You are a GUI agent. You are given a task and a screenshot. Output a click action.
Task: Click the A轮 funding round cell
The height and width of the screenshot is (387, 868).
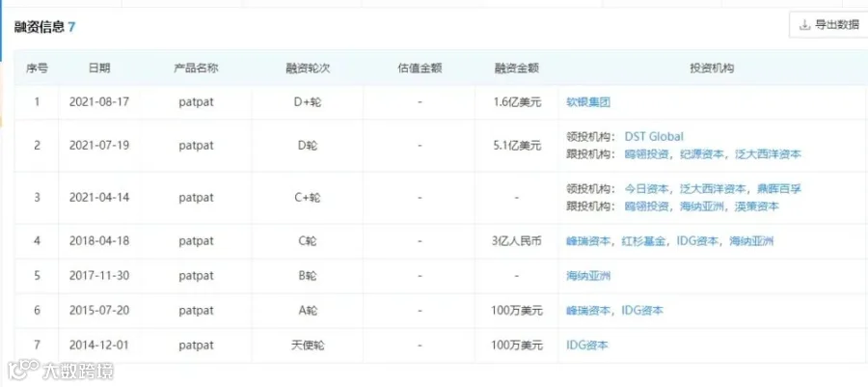coord(308,311)
